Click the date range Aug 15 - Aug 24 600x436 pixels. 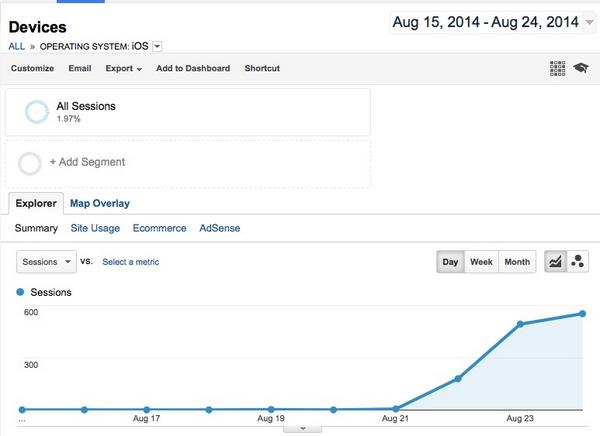486,22
